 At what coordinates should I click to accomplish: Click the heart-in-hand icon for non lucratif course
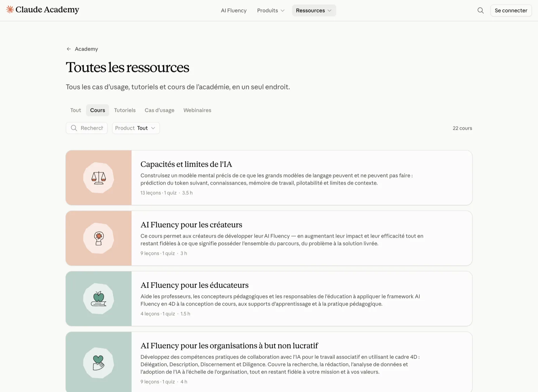(x=99, y=363)
